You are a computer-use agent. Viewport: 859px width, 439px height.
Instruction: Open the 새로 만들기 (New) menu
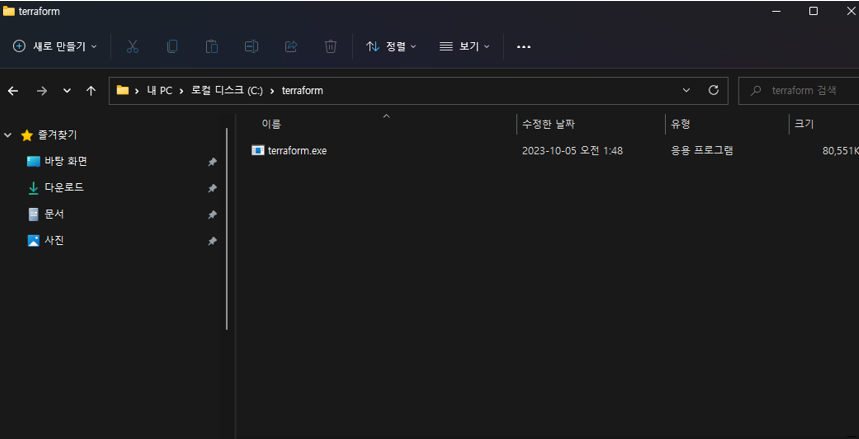click(x=55, y=47)
